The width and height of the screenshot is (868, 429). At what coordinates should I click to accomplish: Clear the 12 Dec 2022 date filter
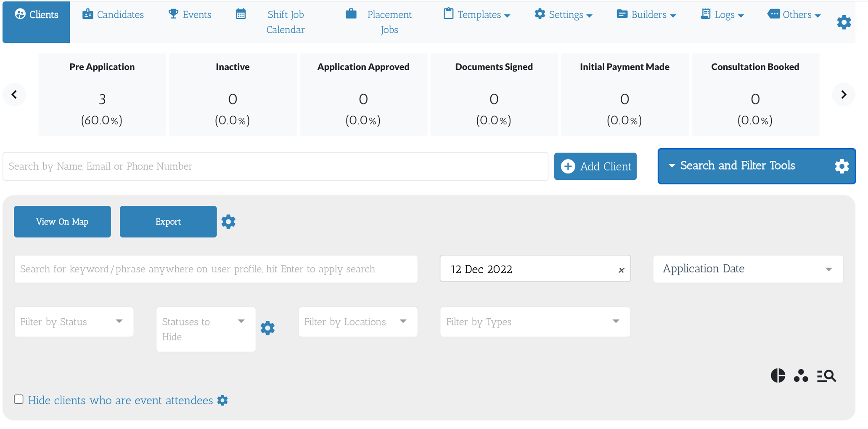621,270
